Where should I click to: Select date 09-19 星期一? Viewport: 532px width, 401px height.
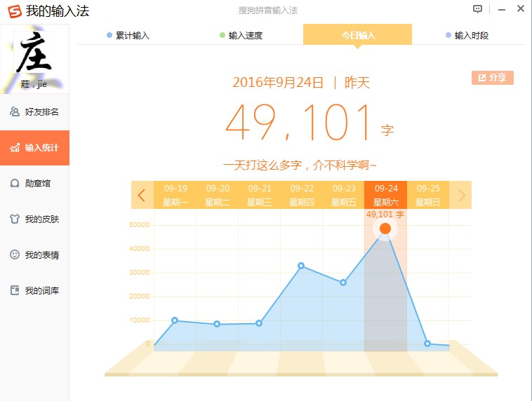(x=175, y=195)
